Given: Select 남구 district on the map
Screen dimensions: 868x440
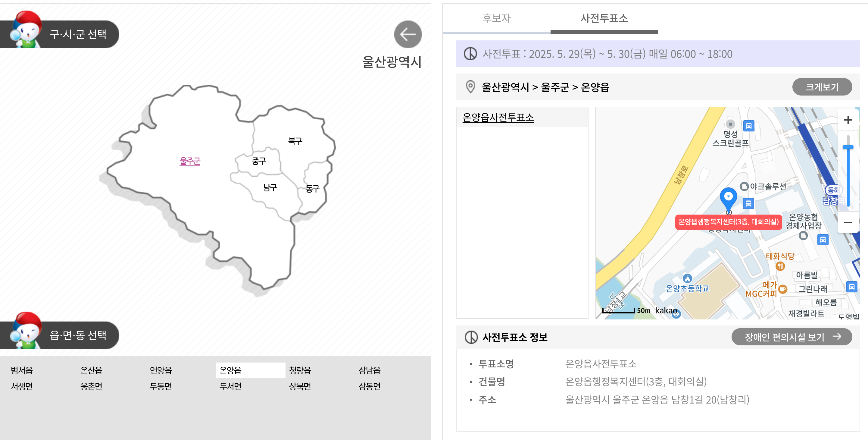Looking at the screenshot, I should tap(270, 187).
